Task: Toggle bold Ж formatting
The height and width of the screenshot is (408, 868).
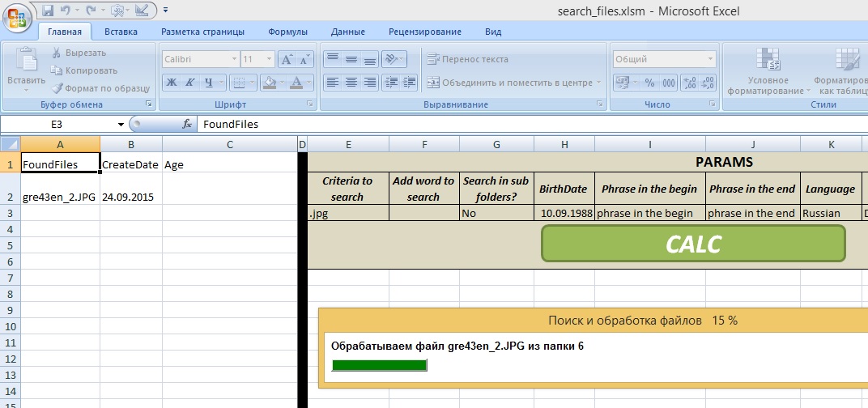Action: point(172,83)
